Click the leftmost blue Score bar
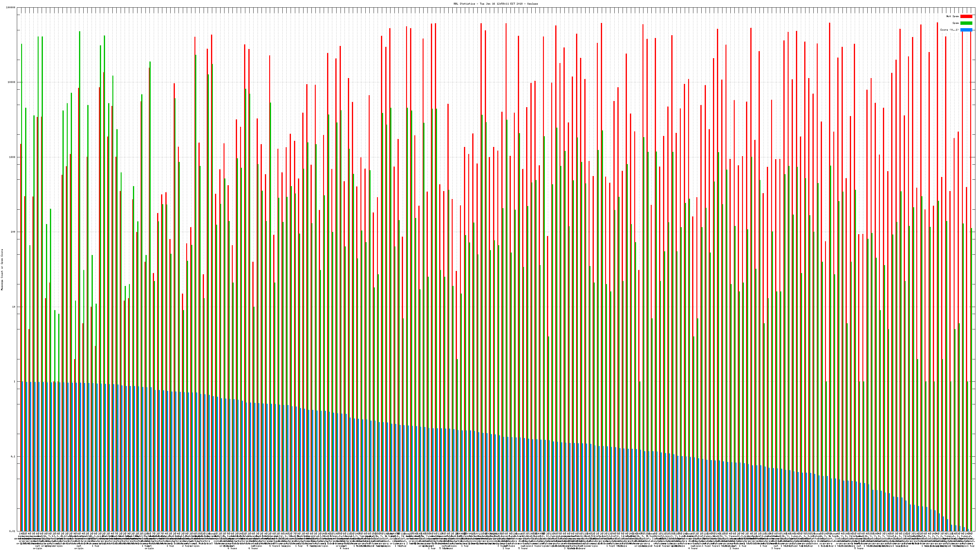 (22, 456)
